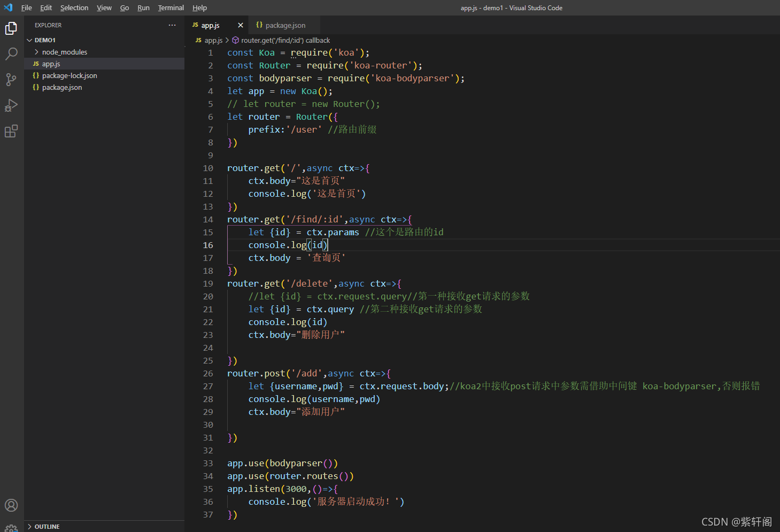780x532 pixels.
Task: Open the Run and Debug view icon
Action: [x=11, y=105]
